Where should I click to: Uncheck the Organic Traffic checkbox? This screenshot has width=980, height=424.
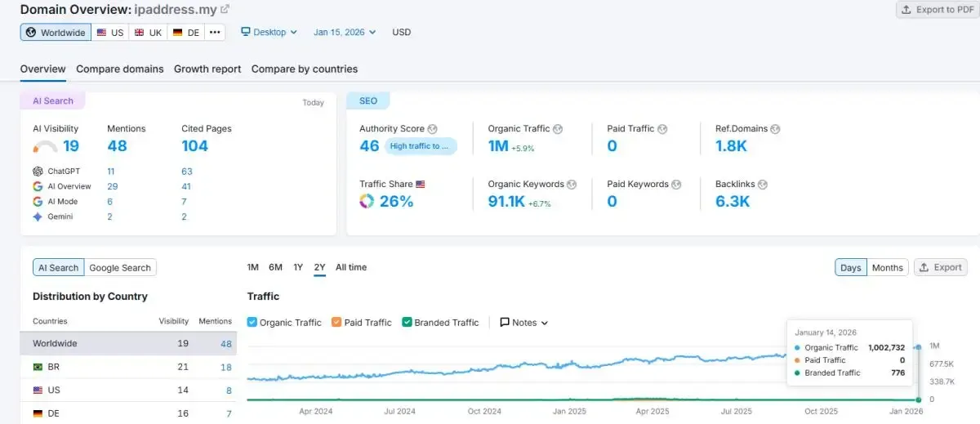coord(252,323)
